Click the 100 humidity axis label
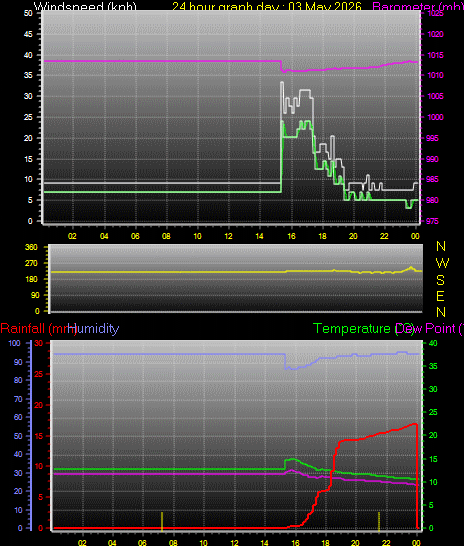Screen dimensions: 464x546 click(x=14, y=343)
